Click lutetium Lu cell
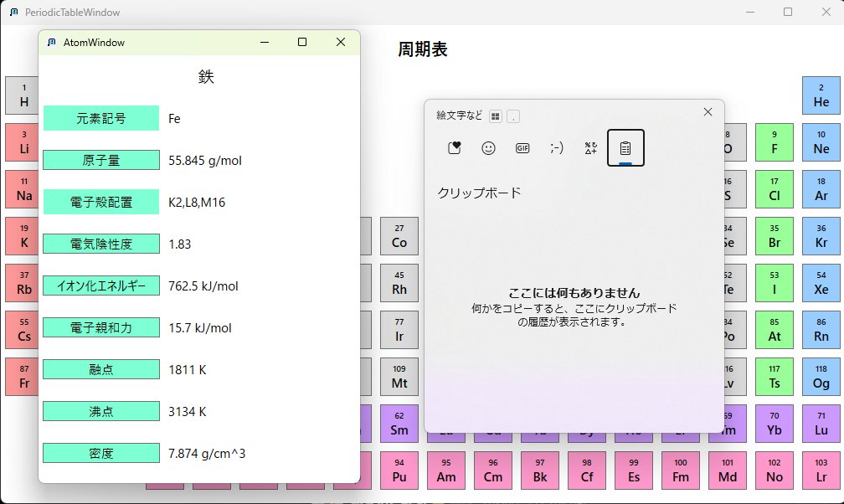Viewport: 844px width, 504px height. point(821,424)
